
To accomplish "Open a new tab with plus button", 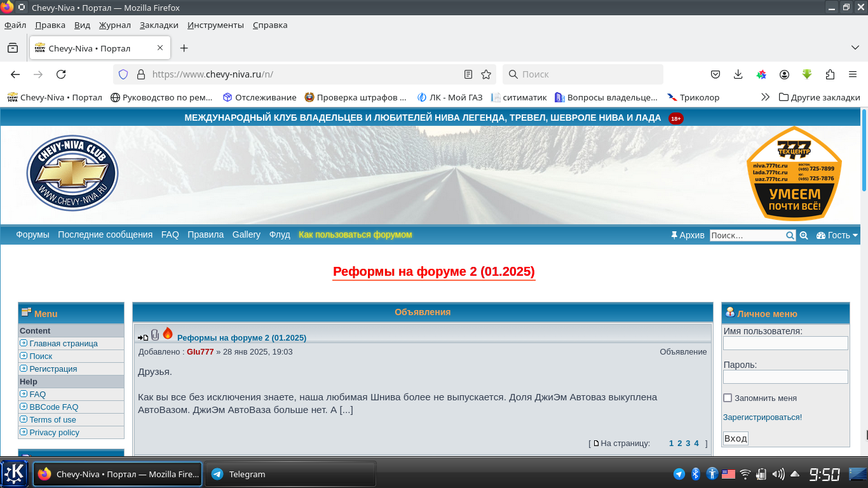I will (x=184, y=48).
